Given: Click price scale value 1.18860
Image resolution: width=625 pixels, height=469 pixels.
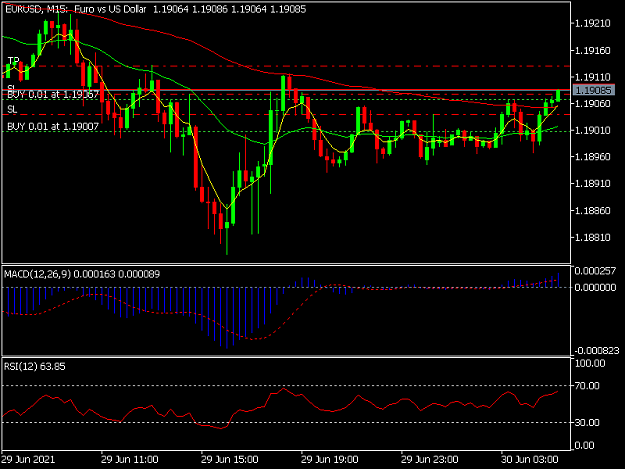Looking at the screenshot, I should (592, 210).
